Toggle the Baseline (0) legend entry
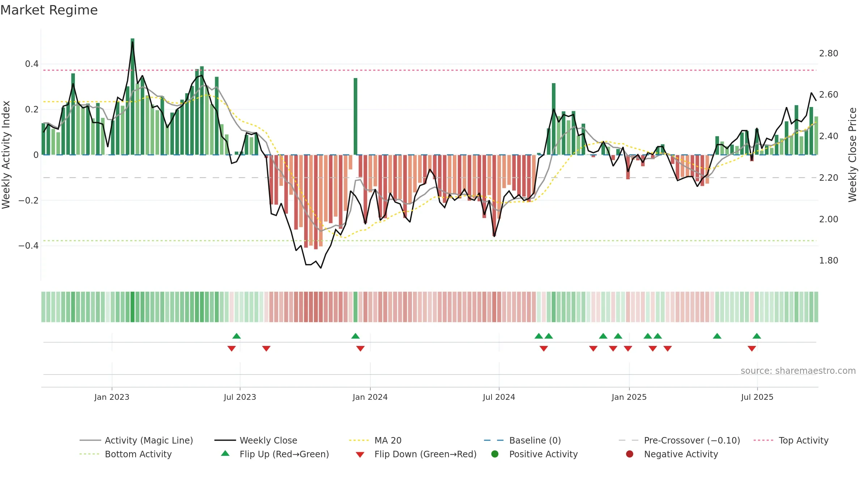Viewport: 868px width, 488px height. tap(522, 440)
